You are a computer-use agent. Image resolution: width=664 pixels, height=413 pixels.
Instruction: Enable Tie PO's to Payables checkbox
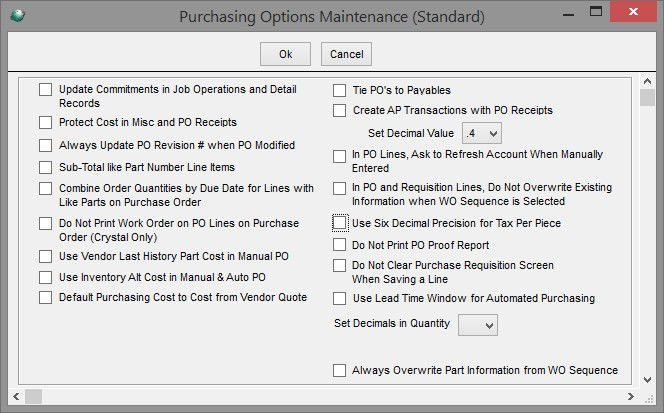[339, 90]
